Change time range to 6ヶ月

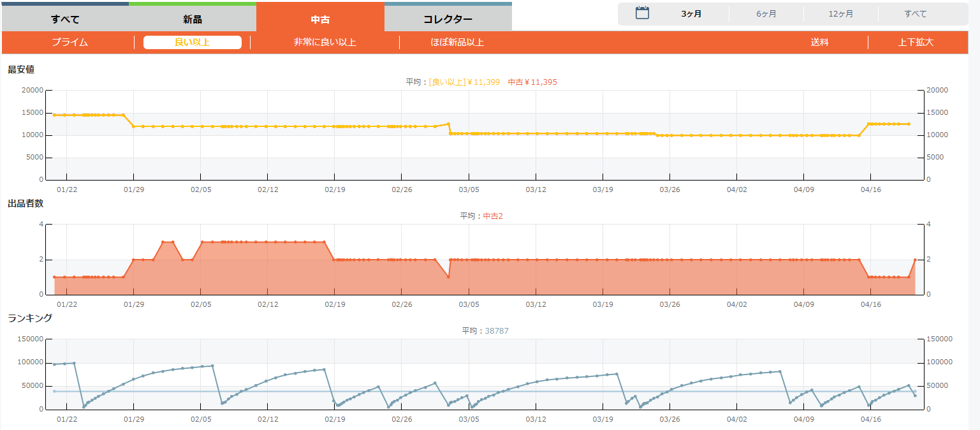(766, 14)
